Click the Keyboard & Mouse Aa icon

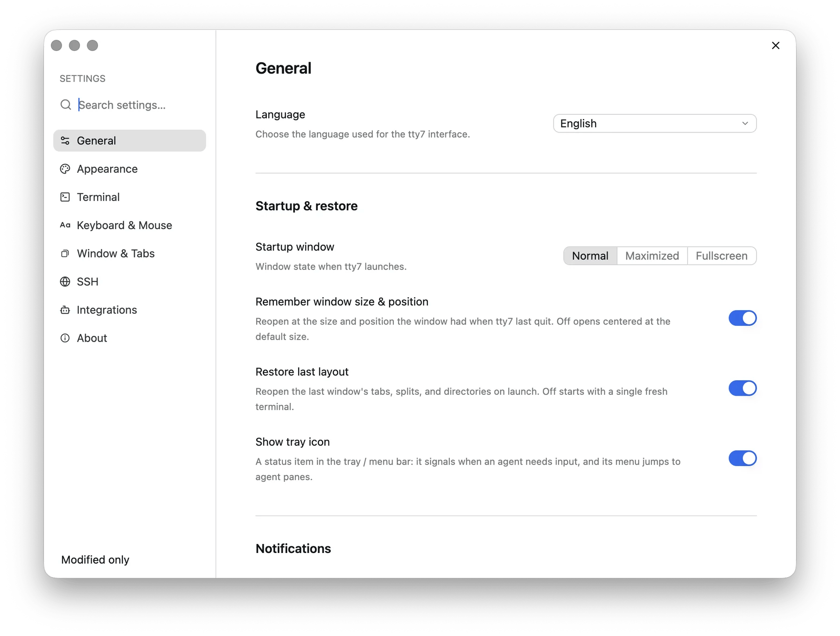[x=65, y=225]
